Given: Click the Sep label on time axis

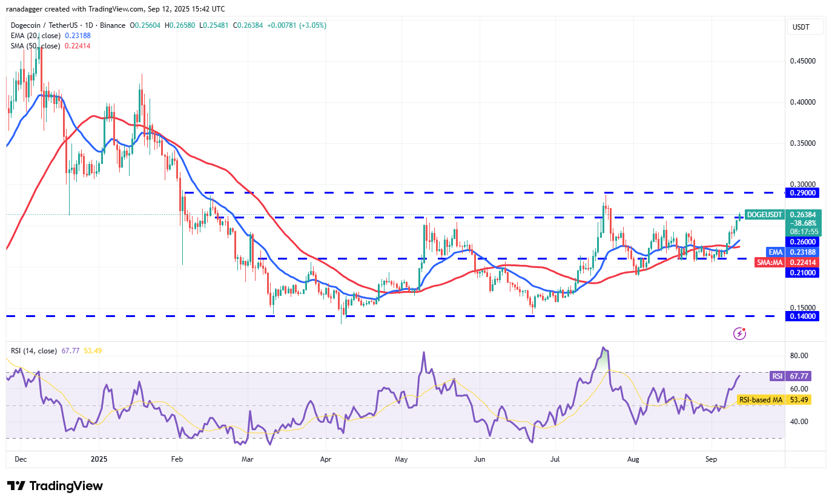Looking at the screenshot, I should (x=712, y=459).
